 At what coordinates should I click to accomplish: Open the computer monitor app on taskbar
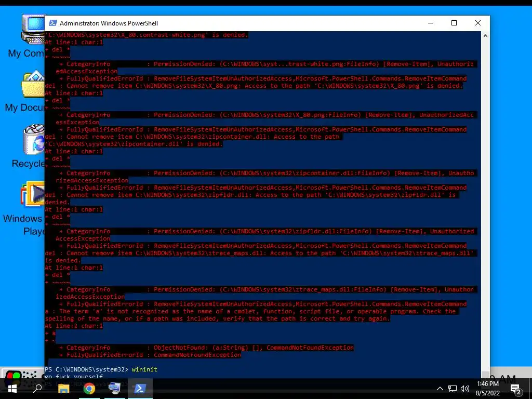coord(114,389)
